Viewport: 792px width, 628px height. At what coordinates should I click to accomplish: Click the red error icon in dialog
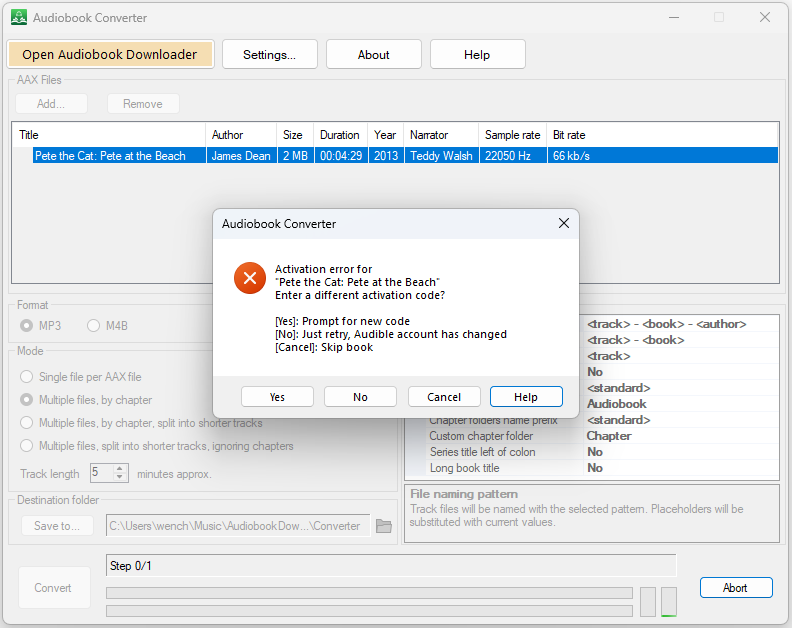coord(250,278)
